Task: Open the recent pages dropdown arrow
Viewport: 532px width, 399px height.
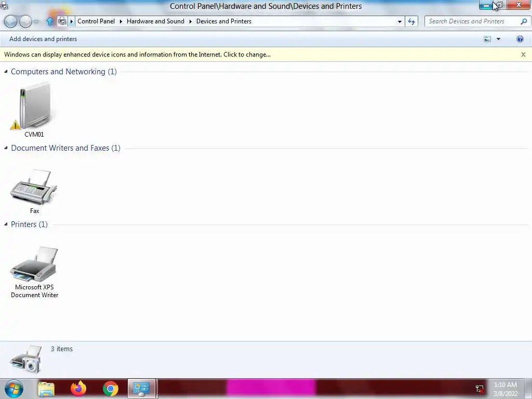Action: 36,22
